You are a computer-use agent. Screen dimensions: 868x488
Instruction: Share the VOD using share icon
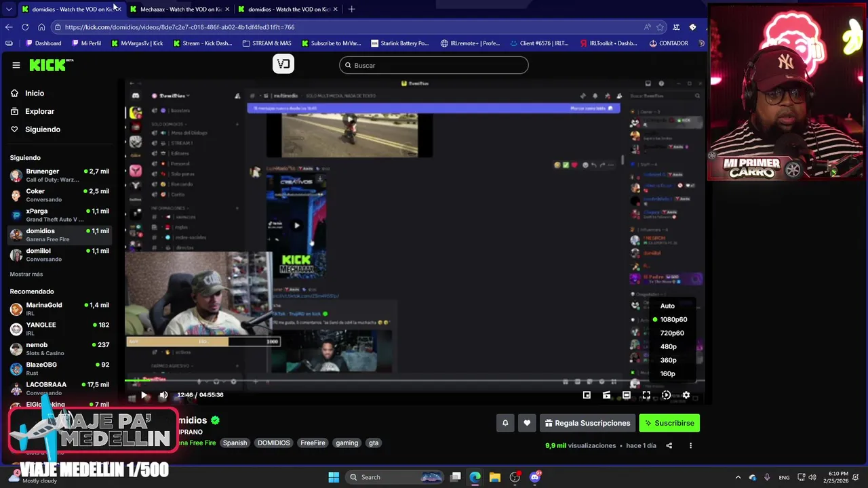(669, 445)
